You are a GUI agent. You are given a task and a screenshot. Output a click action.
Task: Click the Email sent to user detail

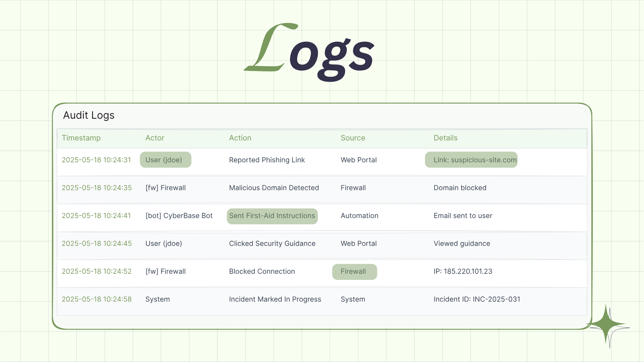pyautogui.click(x=463, y=216)
